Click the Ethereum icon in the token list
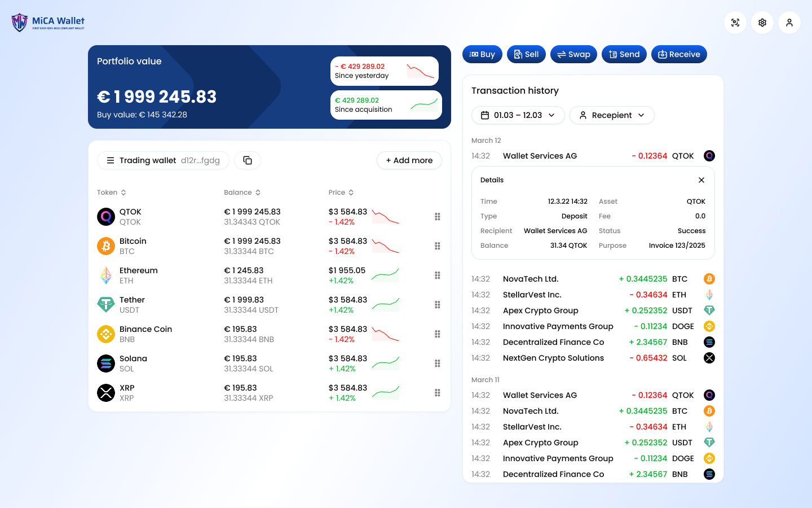Image resolution: width=812 pixels, height=508 pixels. [x=106, y=275]
